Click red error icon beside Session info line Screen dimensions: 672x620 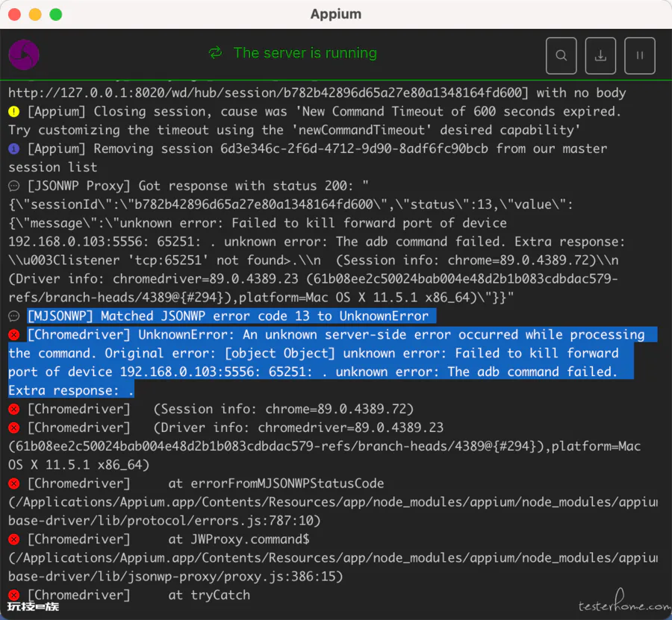pos(13,410)
